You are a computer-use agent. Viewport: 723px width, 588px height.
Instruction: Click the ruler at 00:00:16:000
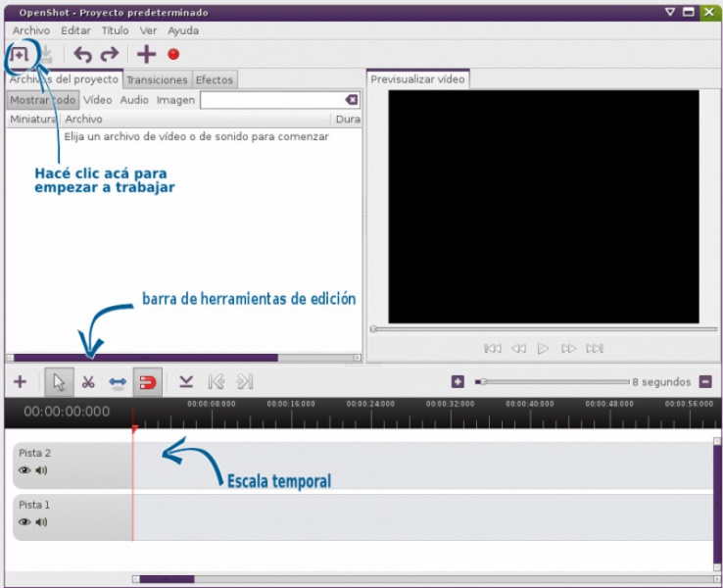coord(291,404)
